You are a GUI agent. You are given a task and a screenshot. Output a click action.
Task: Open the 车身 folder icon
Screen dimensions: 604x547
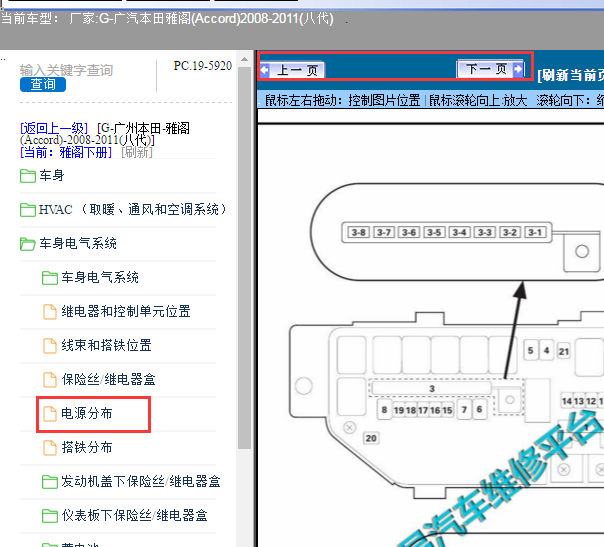pos(28,176)
